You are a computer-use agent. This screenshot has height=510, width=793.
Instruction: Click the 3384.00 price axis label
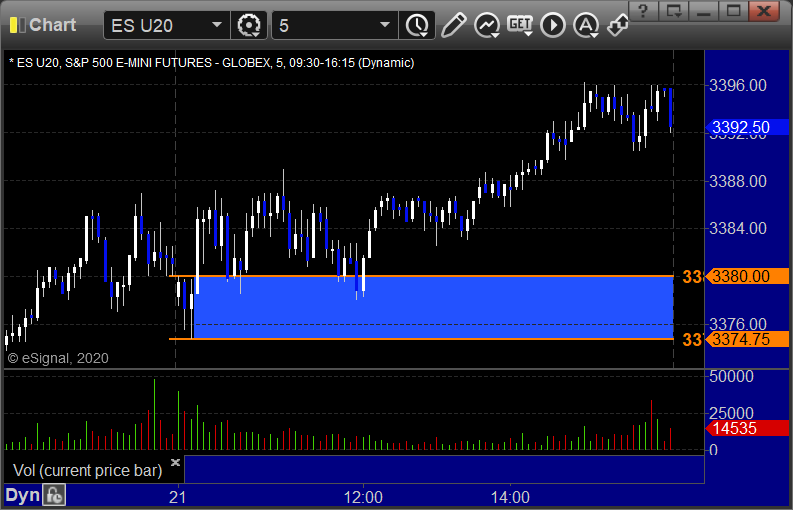[738, 228]
